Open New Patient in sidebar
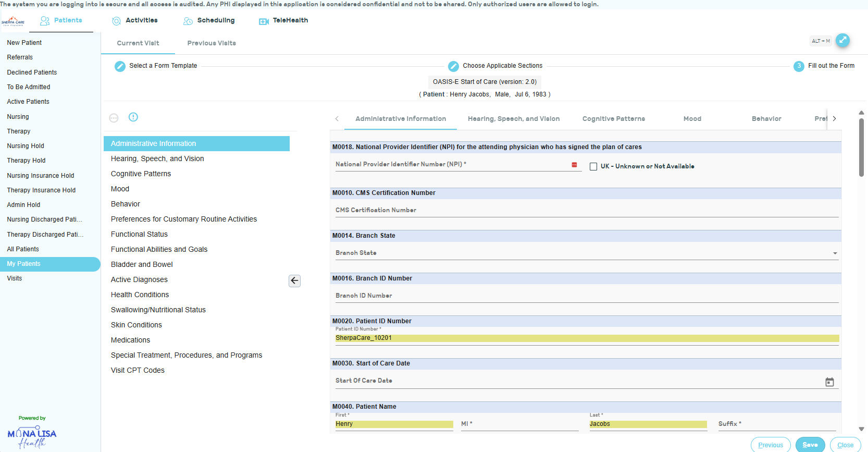 coord(24,43)
